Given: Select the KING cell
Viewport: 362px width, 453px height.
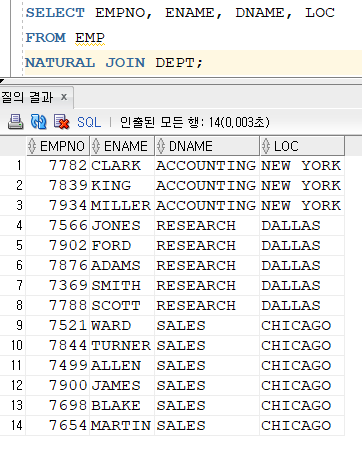Looking at the screenshot, I should (x=122, y=185).
